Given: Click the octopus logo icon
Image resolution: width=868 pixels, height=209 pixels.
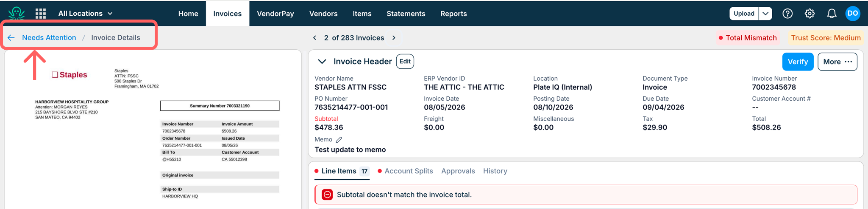Looking at the screenshot, I should (17, 13).
